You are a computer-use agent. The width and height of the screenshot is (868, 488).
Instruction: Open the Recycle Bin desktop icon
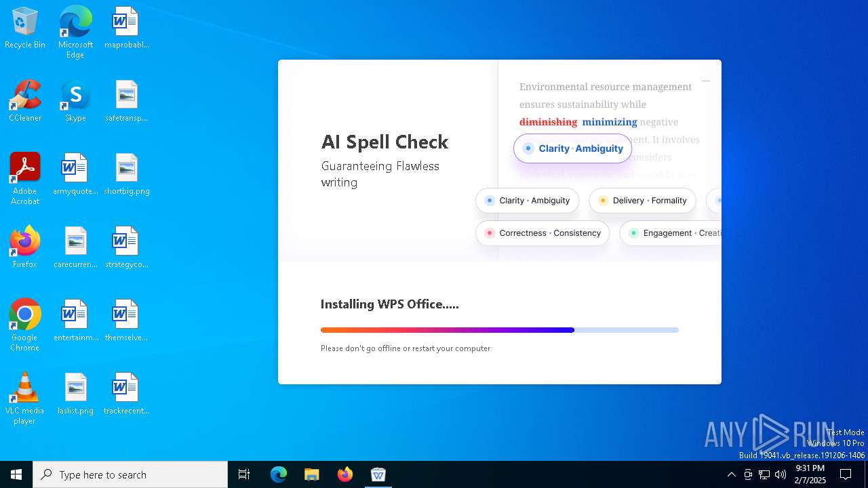pyautogui.click(x=25, y=28)
